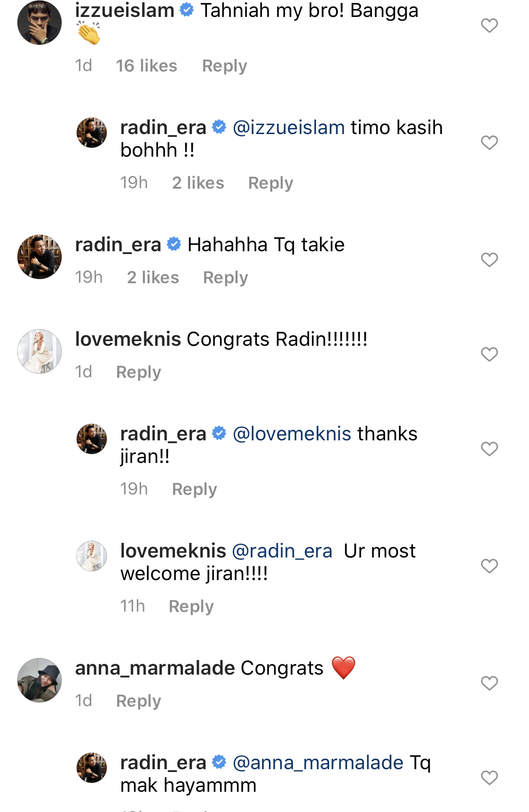
Task: Open izzueislam's profile picture
Action: click(39, 23)
